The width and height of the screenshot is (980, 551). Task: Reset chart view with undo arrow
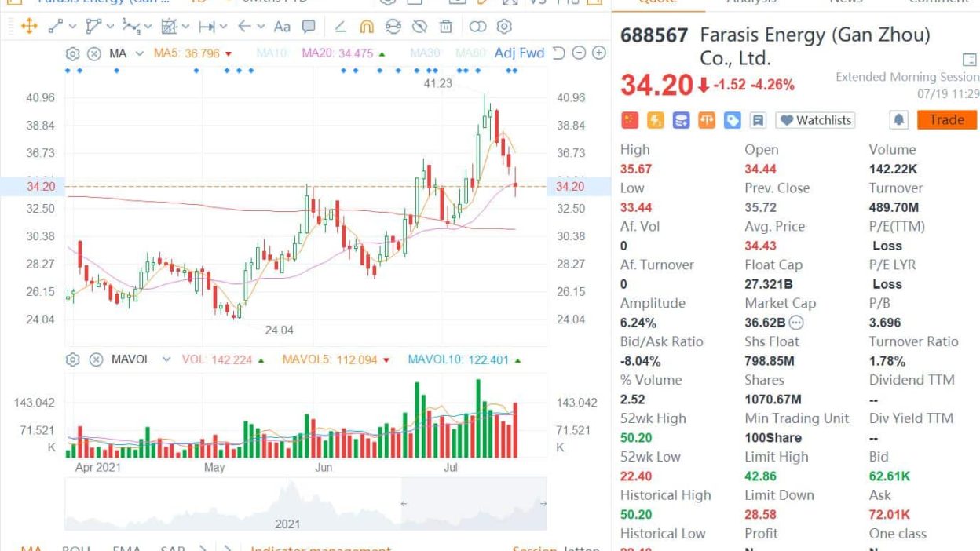[558, 53]
